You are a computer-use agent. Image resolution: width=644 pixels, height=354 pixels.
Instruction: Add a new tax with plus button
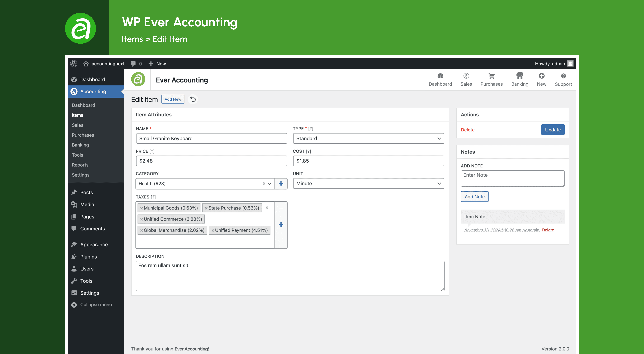click(281, 225)
